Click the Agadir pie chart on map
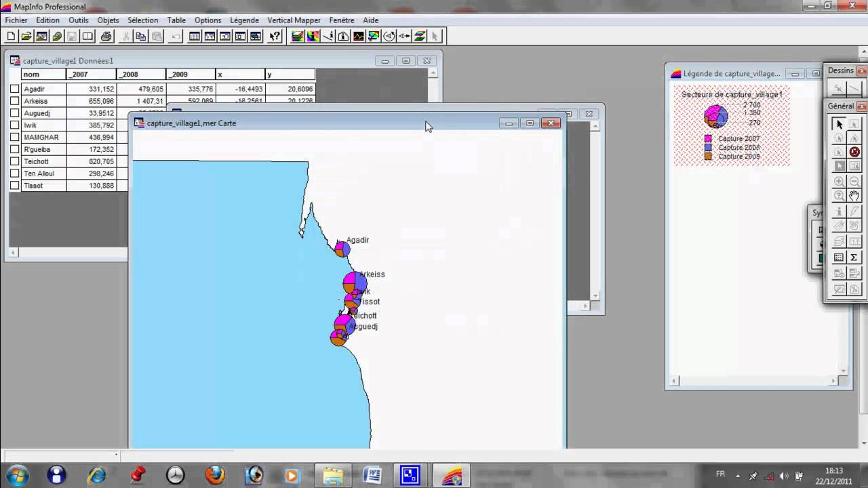The image size is (868, 488). coord(342,249)
